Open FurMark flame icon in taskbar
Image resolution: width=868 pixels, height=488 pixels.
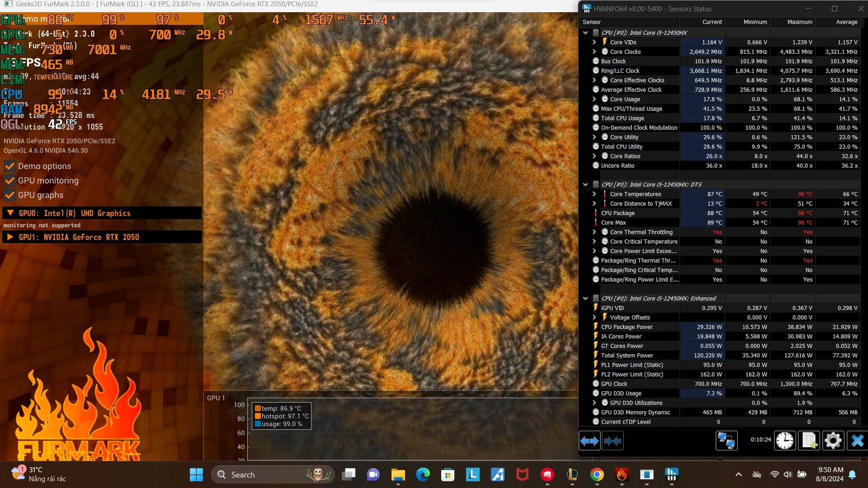coord(622,474)
